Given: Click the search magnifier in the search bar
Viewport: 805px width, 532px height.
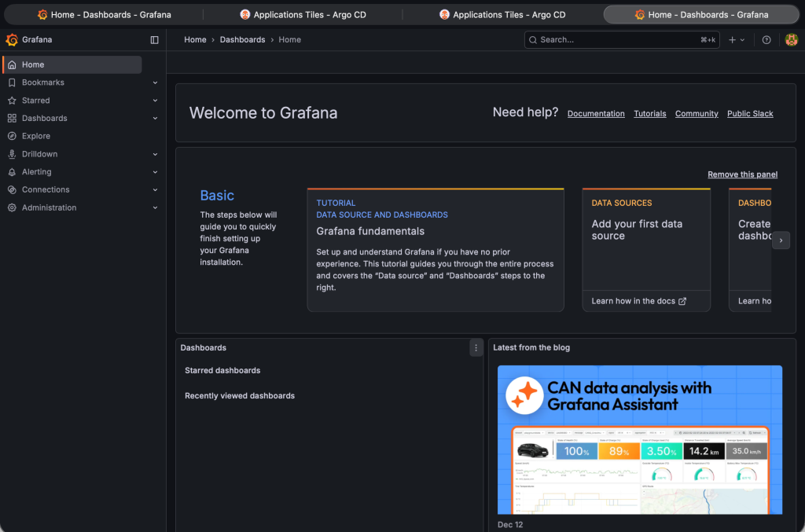Looking at the screenshot, I should 532,39.
